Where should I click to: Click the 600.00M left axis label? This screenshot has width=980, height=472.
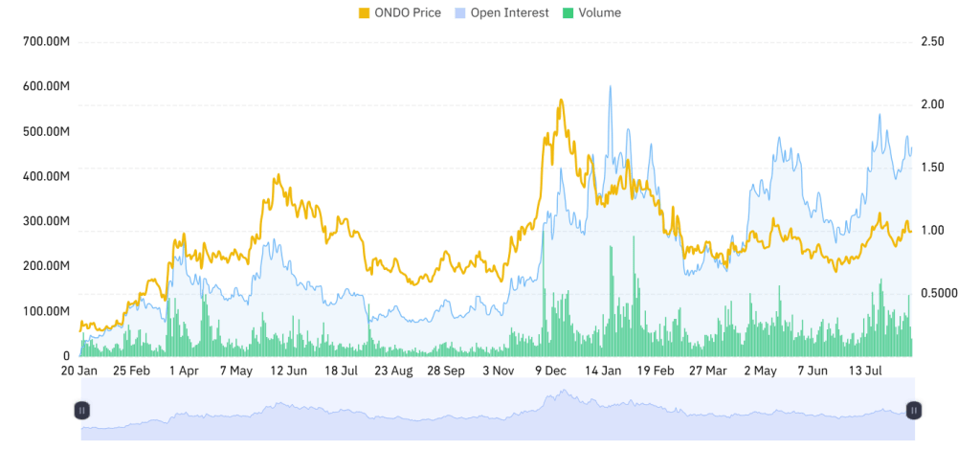46,86
